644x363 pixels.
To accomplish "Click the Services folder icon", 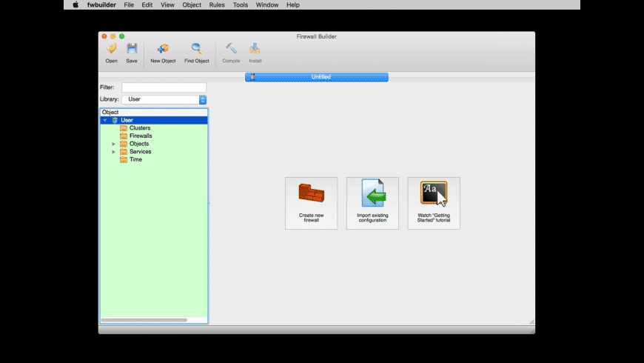I will click(x=123, y=152).
